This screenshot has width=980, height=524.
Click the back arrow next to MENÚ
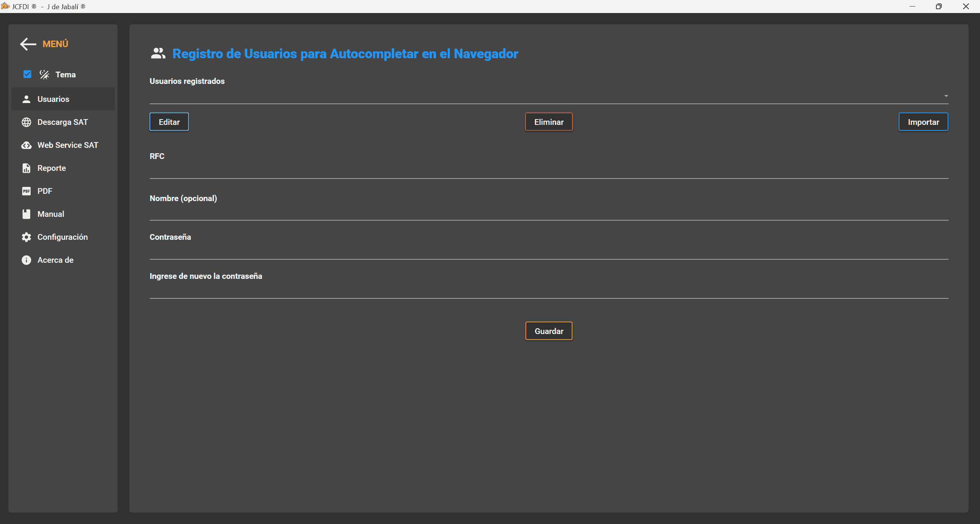(28, 44)
